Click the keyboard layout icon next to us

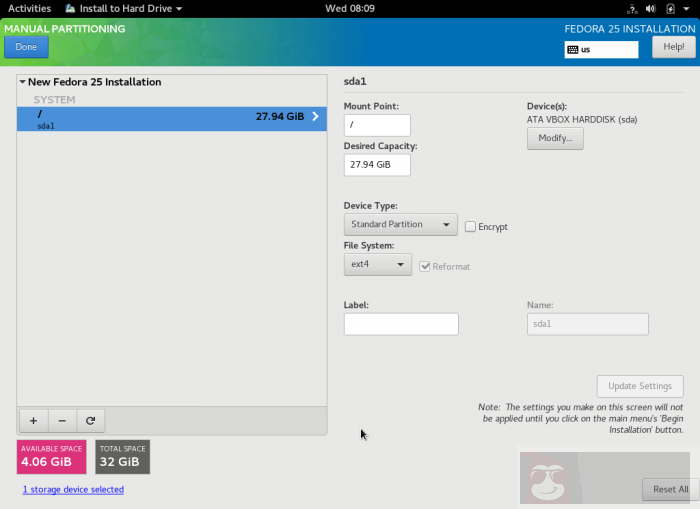[573, 50]
